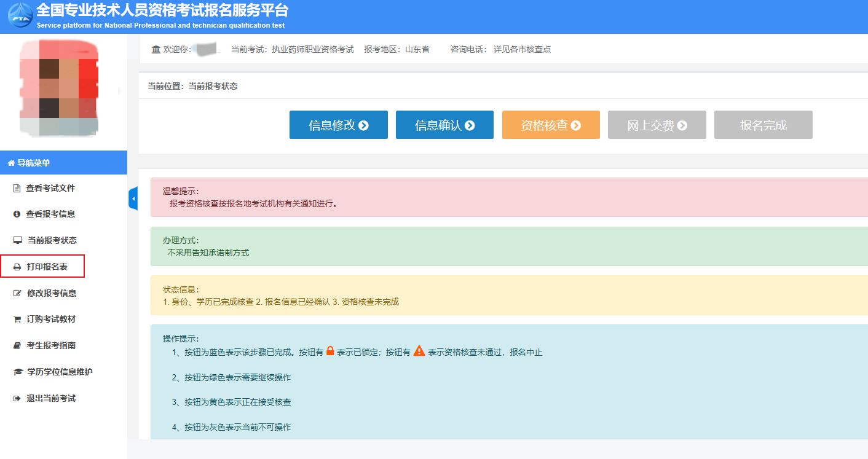Image resolution: width=868 pixels, height=459 pixels.
Task: Click the monitor icon beside 当前报考状态
Action: (18, 240)
